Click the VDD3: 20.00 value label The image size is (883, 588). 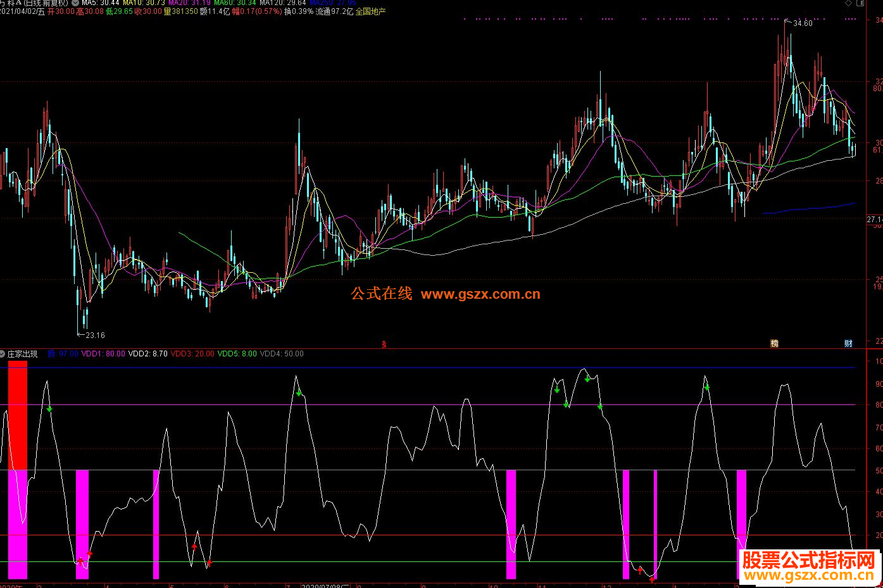pyautogui.click(x=192, y=354)
